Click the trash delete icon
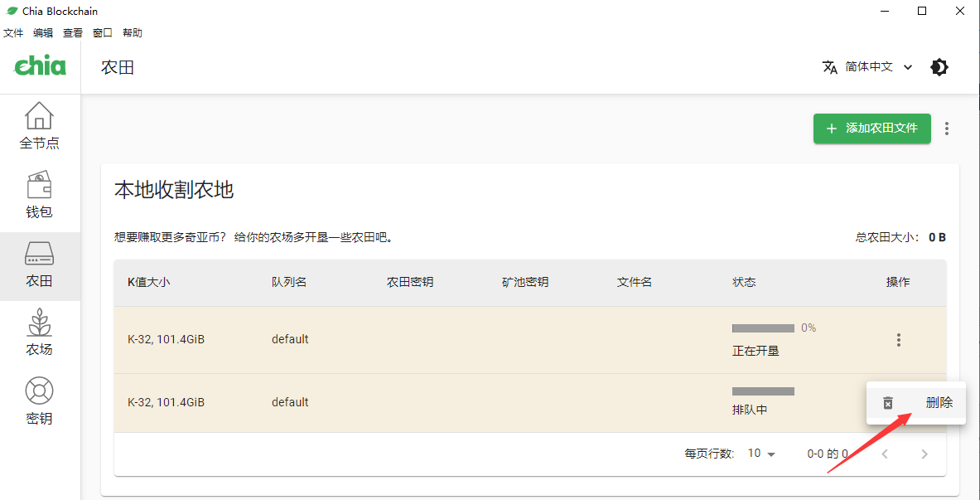Screen dimensions: 980x500 pyautogui.click(x=888, y=403)
